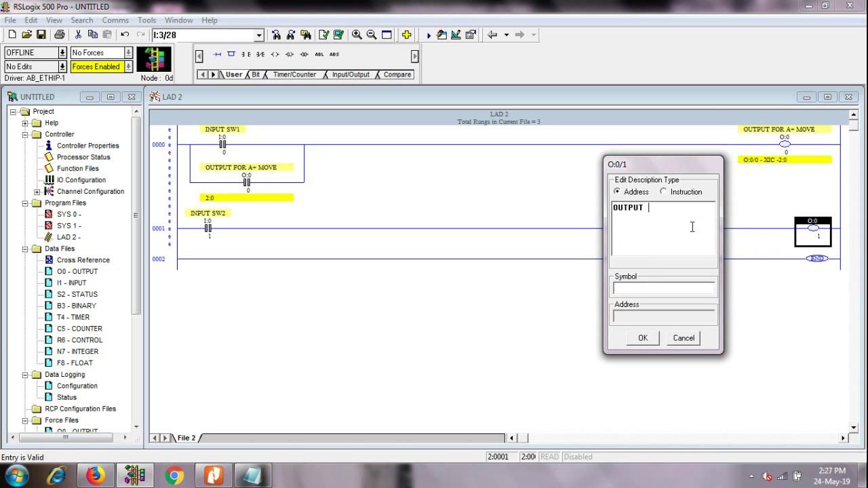
Task: Zoom in on the ladder view
Action: [x=357, y=35]
